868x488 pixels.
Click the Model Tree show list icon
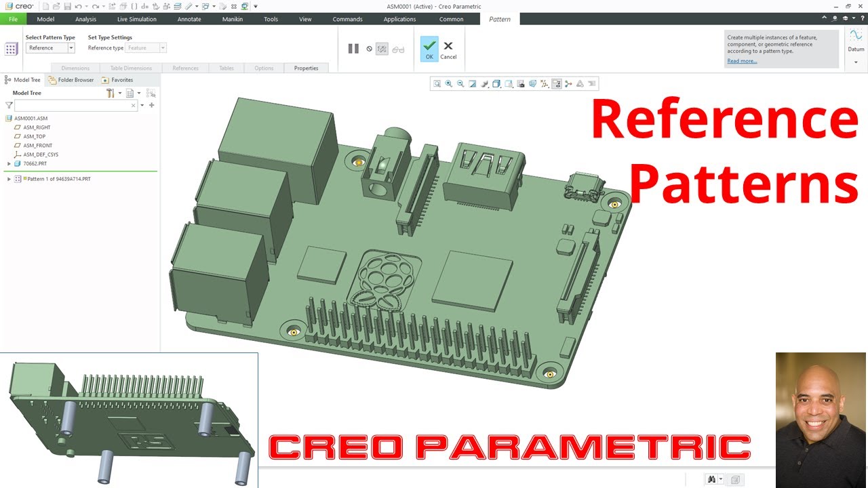pos(130,93)
